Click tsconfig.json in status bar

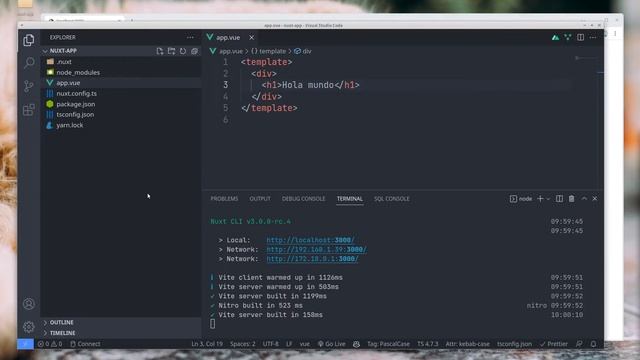tap(514, 344)
